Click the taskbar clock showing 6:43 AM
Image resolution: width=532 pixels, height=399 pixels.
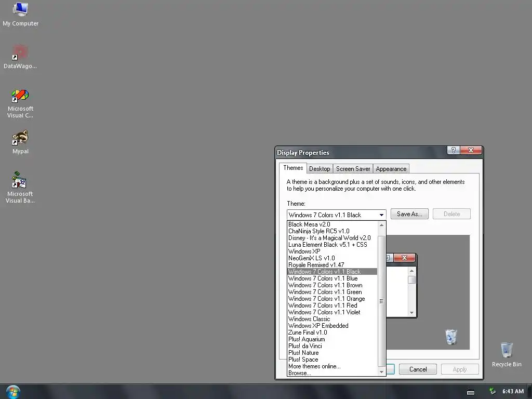tap(513, 391)
